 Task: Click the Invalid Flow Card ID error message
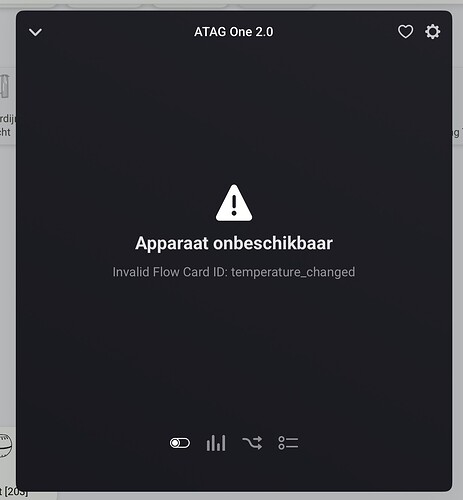click(x=234, y=272)
